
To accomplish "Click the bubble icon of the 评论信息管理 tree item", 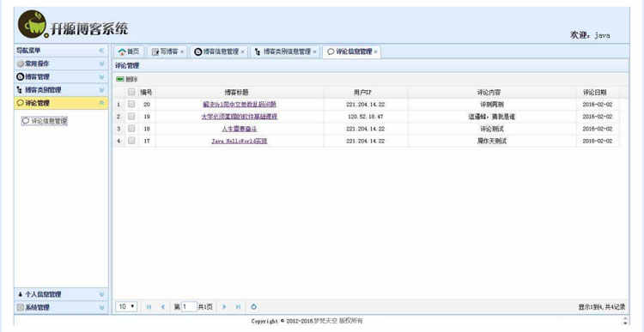I will coord(26,121).
